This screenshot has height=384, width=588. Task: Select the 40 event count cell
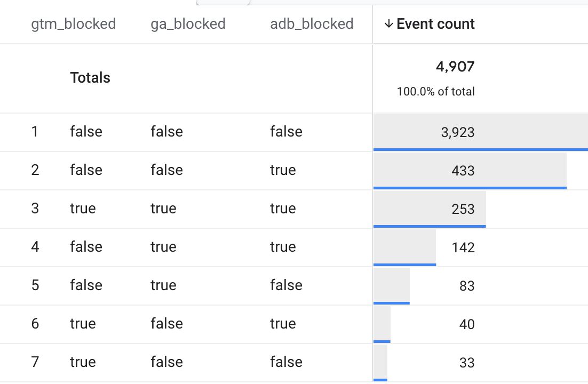point(467,324)
